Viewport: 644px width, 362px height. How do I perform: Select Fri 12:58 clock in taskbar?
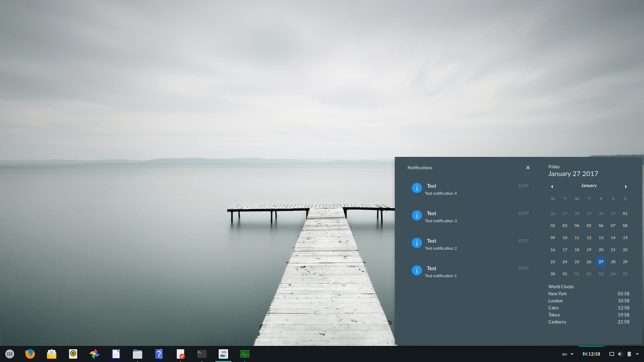point(591,354)
